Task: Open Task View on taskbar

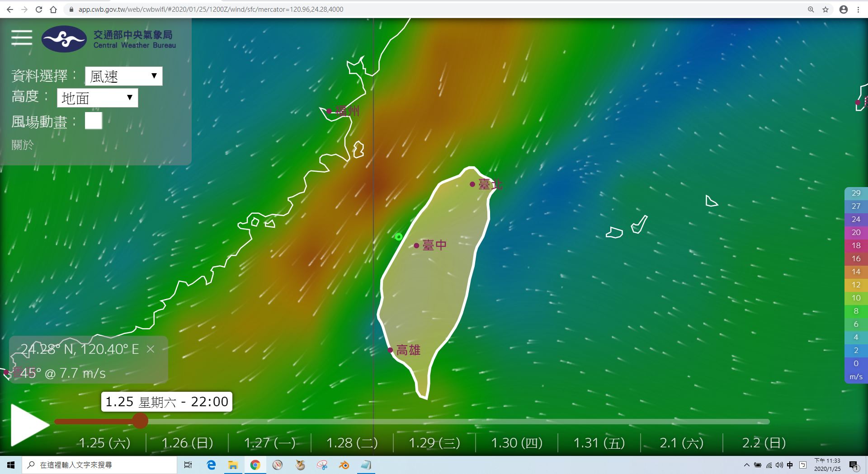Action: click(188, 465)
